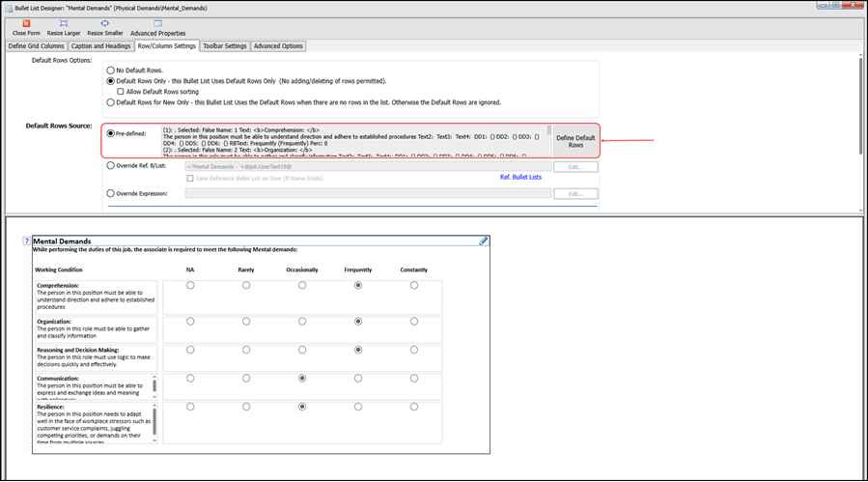The width and height of the screenshot is (868, 482).
Task: Select Frequently for Reasoning and Decision Making
Action: click(x=358, y=350)
